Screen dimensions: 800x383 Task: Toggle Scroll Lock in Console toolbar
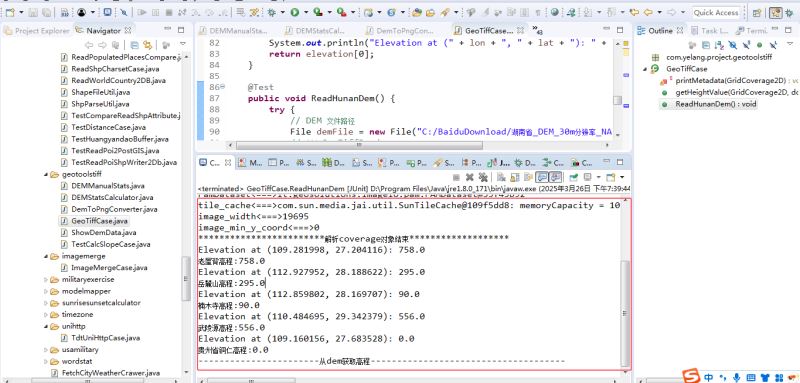(515, 177)
